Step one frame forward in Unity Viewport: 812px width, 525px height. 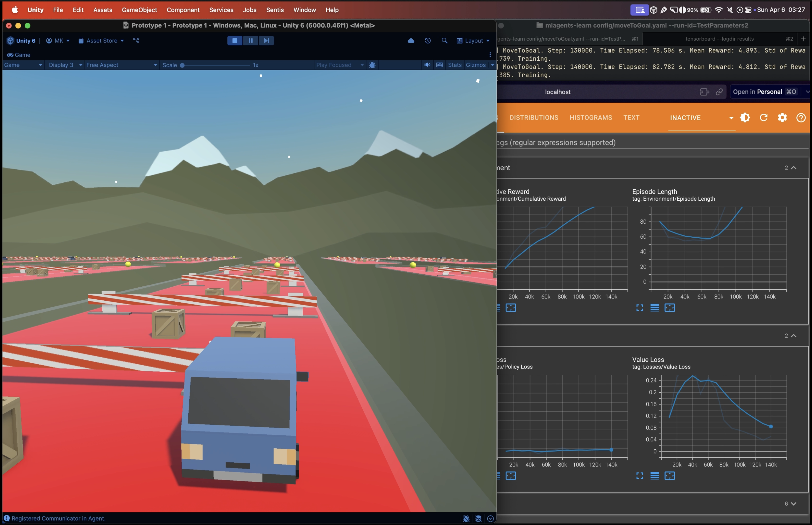266,41
